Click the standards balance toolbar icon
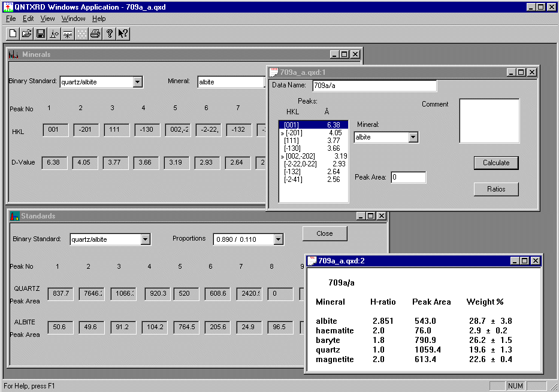The height and width of the screenshot is (392, 559). pos(68,34)
